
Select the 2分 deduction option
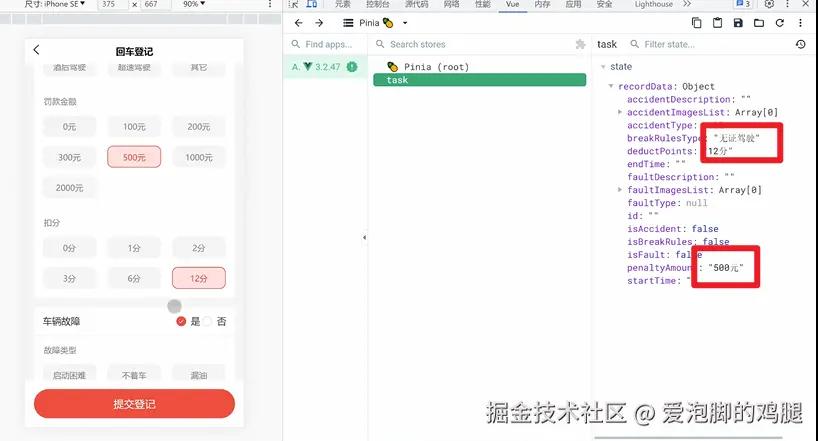click(x=199, y=248)
